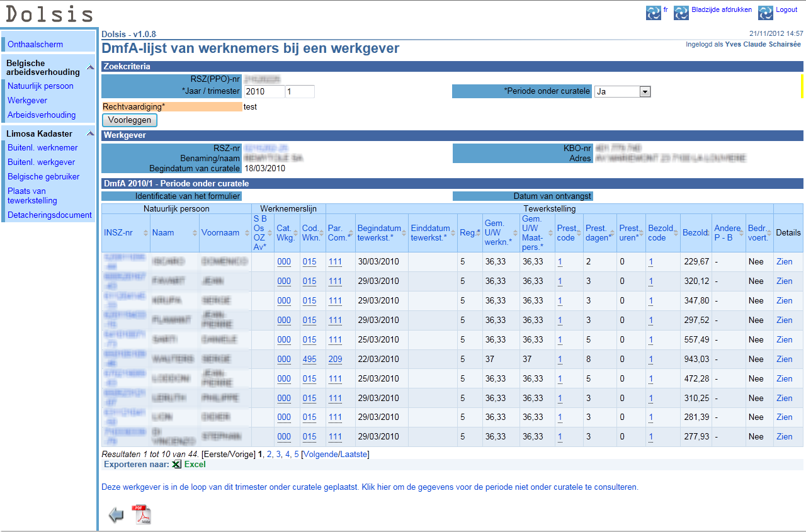The height and width of the screenshot is (532, 806).
Task: Click Par. Com. 209 link
Action: pyautogui.click(x=335, y=359)
